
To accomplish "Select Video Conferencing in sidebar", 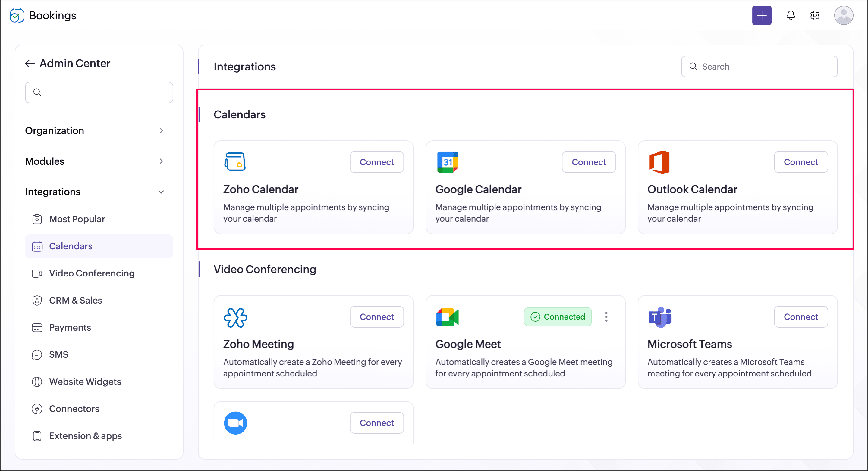I will [x=99, y=273].
